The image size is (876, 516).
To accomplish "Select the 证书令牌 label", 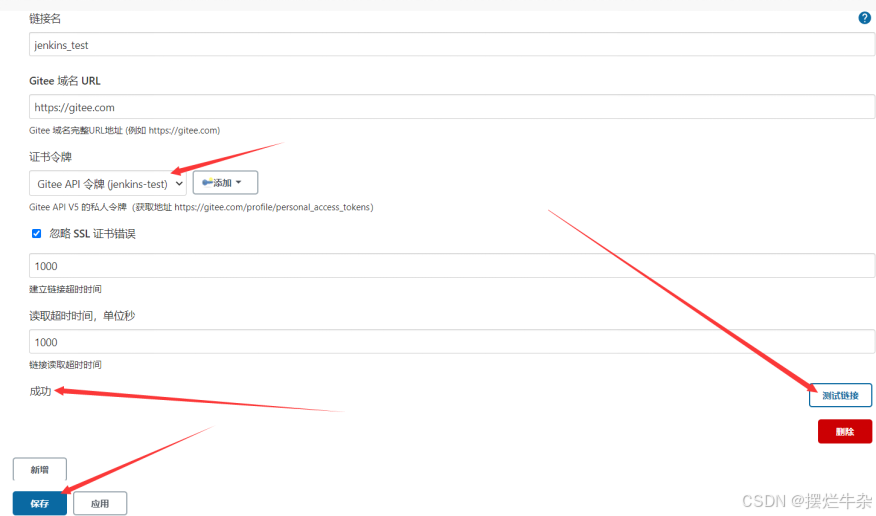I will tap(50, 157).
